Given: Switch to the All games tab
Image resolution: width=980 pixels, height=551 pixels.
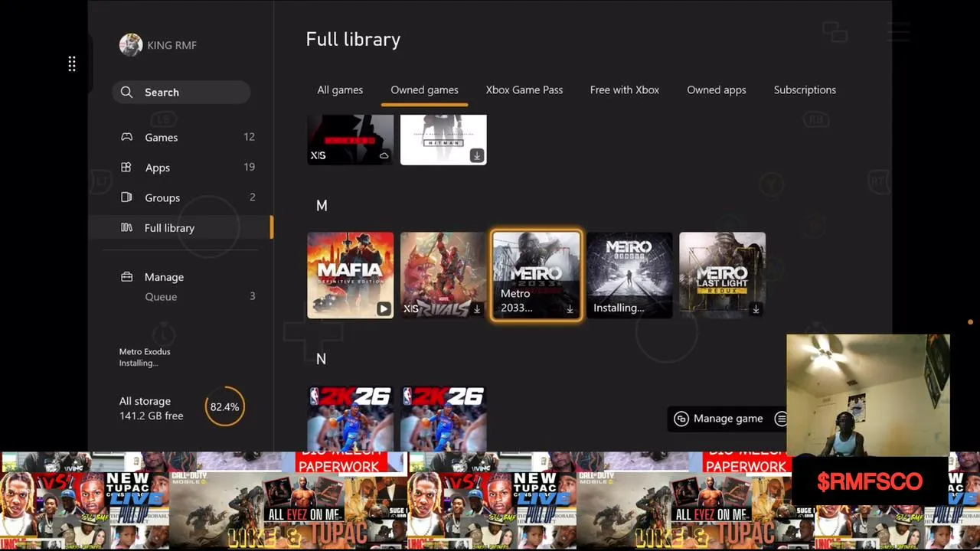Looking at the screenshot, I should click(340, 90).
